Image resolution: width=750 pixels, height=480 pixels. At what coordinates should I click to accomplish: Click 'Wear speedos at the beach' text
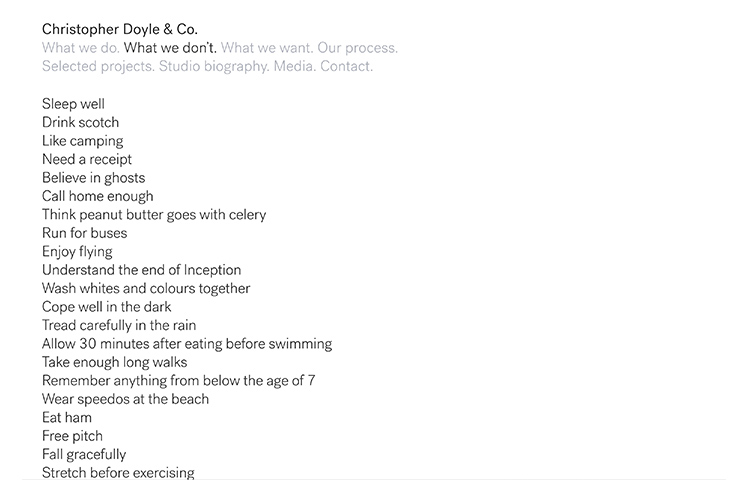pos(125,399)
